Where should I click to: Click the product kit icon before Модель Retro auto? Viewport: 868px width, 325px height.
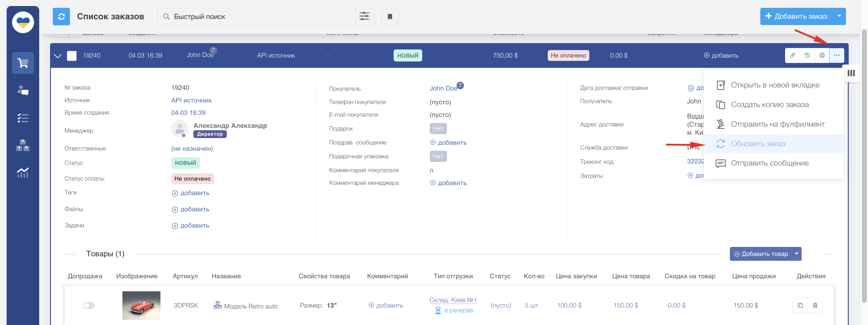(x=218, y=305)
